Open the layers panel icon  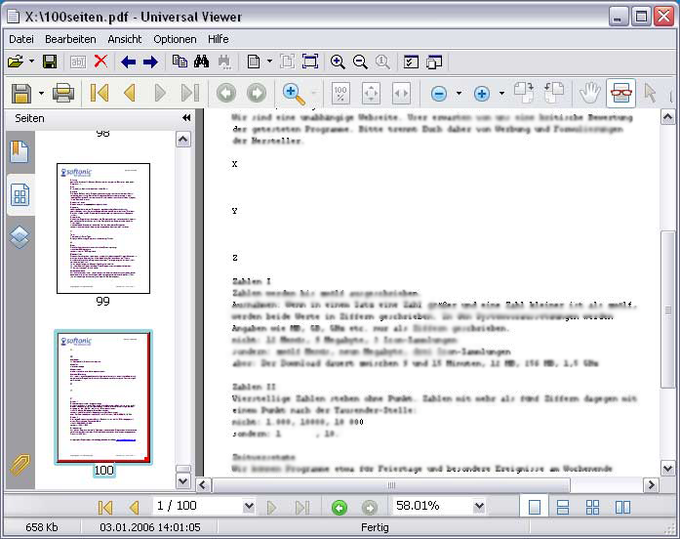pos(20,237)
